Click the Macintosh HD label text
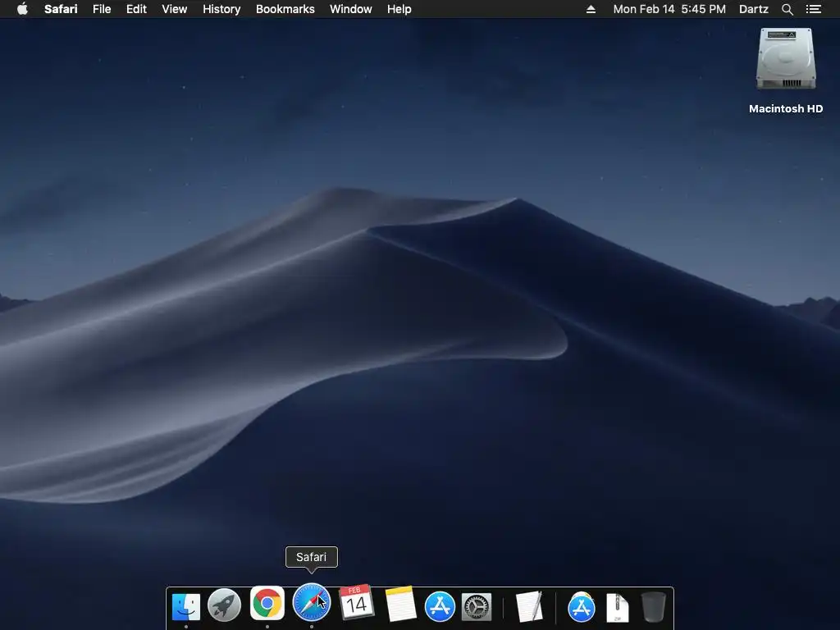This screenshot has height=630, width=840. 785,109
